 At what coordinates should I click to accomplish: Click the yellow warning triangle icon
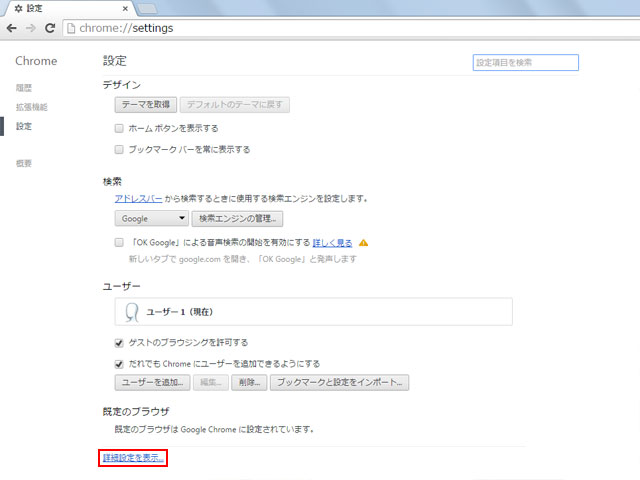coord(363,243)
